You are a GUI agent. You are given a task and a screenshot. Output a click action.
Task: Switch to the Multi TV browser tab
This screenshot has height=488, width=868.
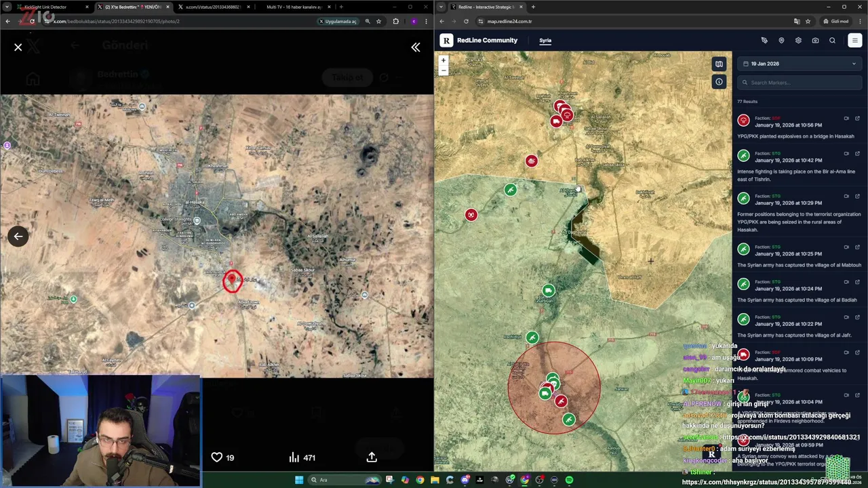click(294, 7)
